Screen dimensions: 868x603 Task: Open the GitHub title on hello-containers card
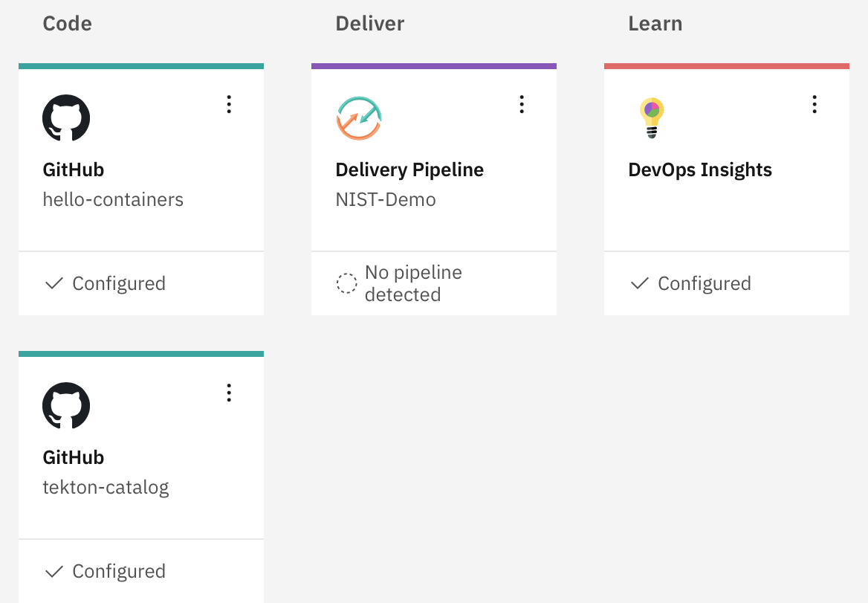click(x=74, y=170)
